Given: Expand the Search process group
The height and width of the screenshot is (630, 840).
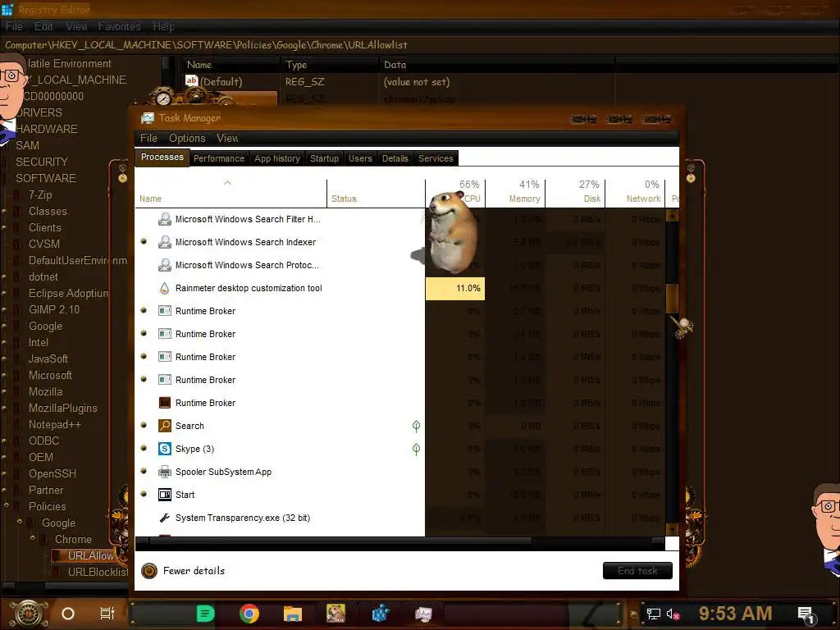Looking at the screenshot, I should 144,426.
